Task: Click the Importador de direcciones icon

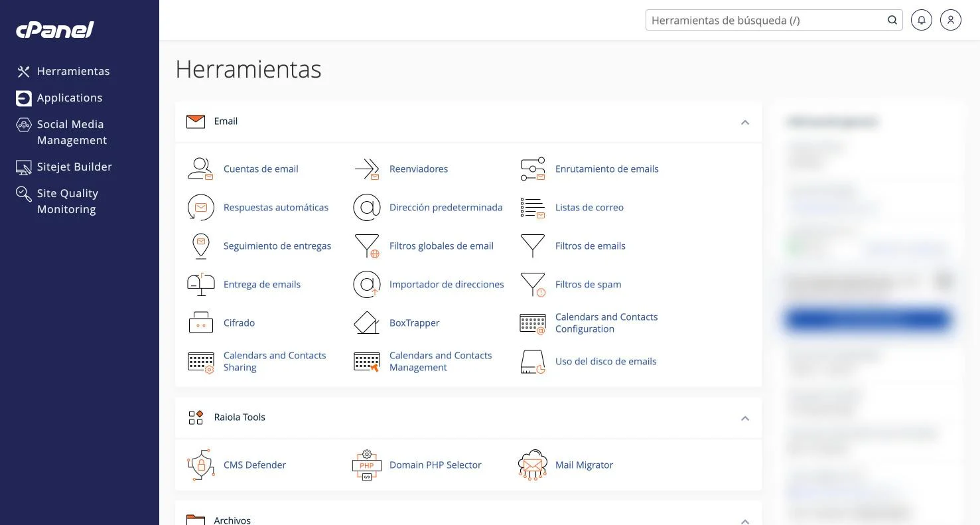Action: pos(366,285)
